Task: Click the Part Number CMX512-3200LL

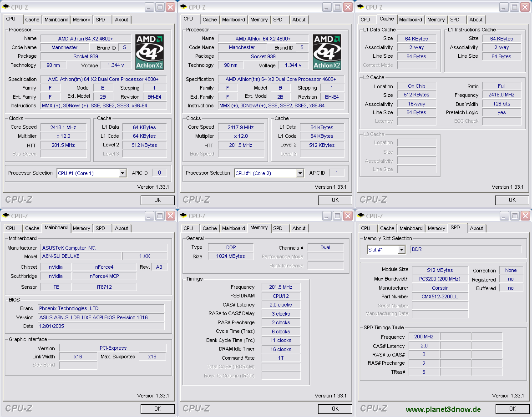Action: pos(440,296)
